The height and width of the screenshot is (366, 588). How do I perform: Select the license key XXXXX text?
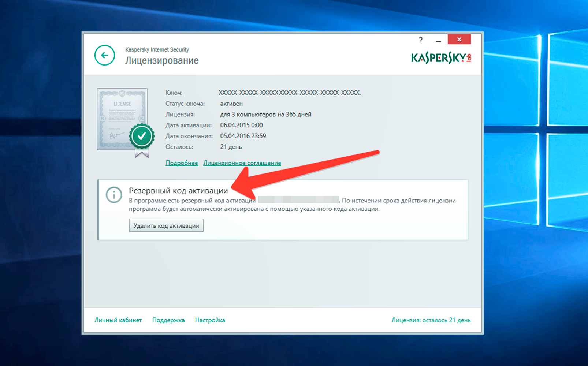pyautogui.click(x=290, y=93)
